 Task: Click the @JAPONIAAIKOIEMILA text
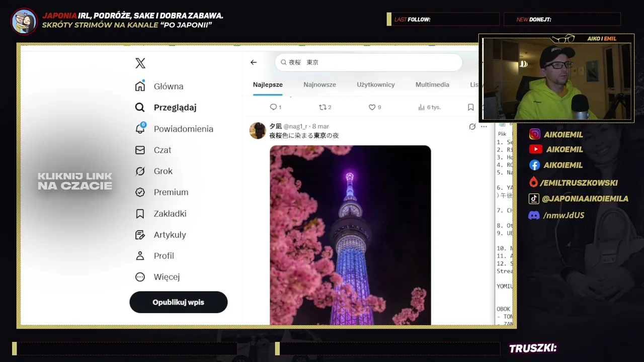pyautogui.click(x=585, y=199)
